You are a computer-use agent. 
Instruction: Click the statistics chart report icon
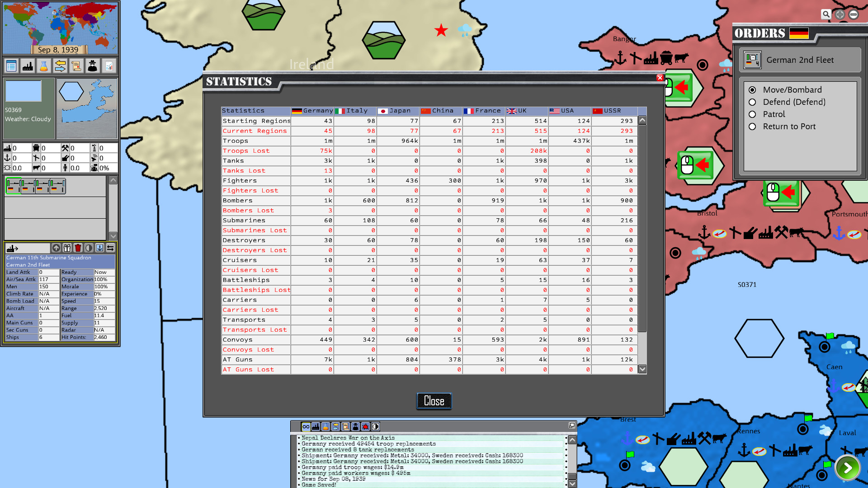point(109,66)
